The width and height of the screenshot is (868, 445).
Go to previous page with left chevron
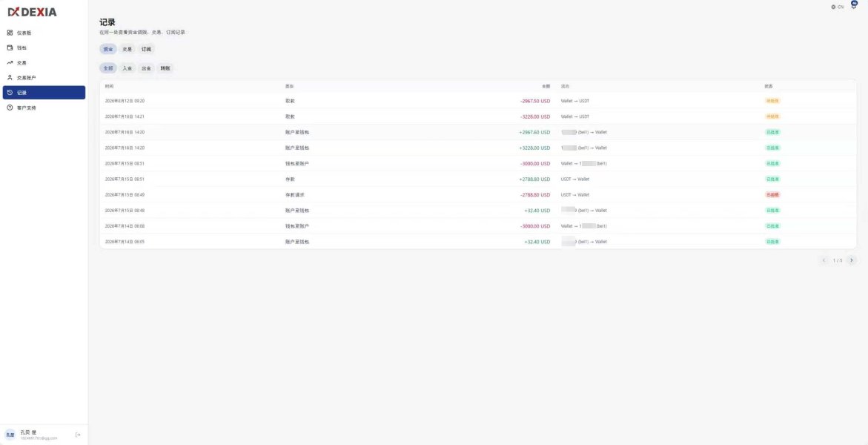824,260
